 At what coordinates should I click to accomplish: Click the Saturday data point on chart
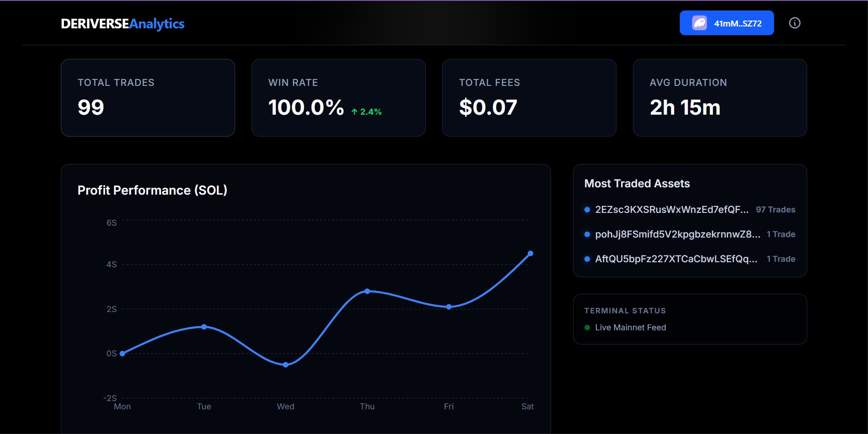coord(530,254)
